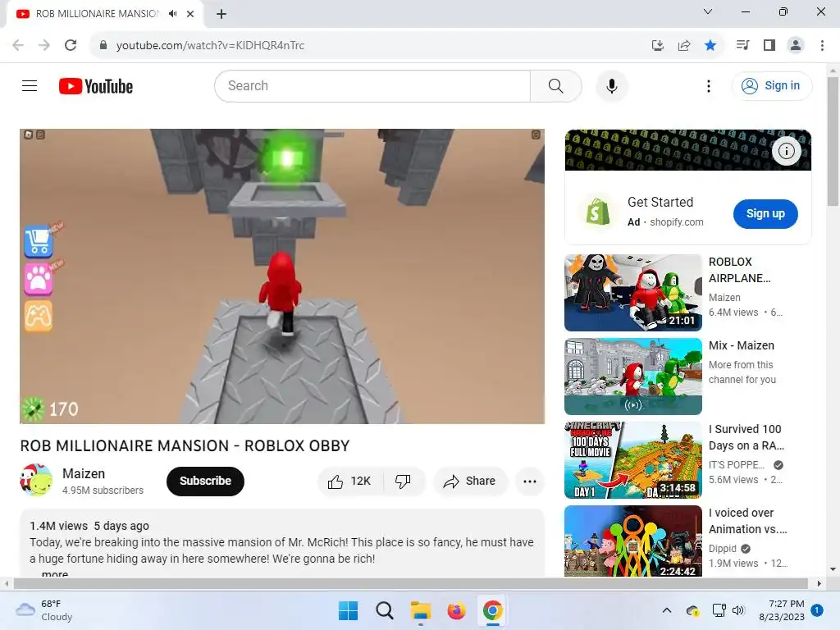
Task: Go forward in browser history
Action: pos(44,45)
